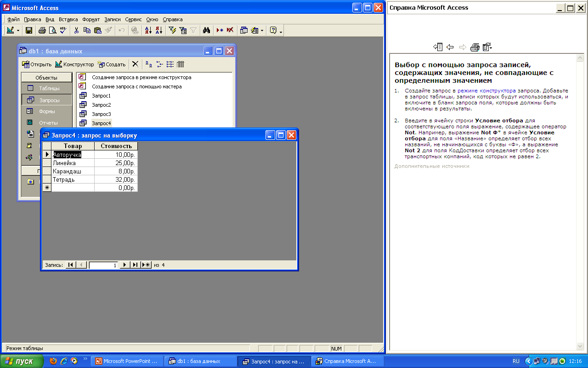The image size is (588, 368).
Task: Apply Filter by Selection icon
Action: [x=173, y=30]
